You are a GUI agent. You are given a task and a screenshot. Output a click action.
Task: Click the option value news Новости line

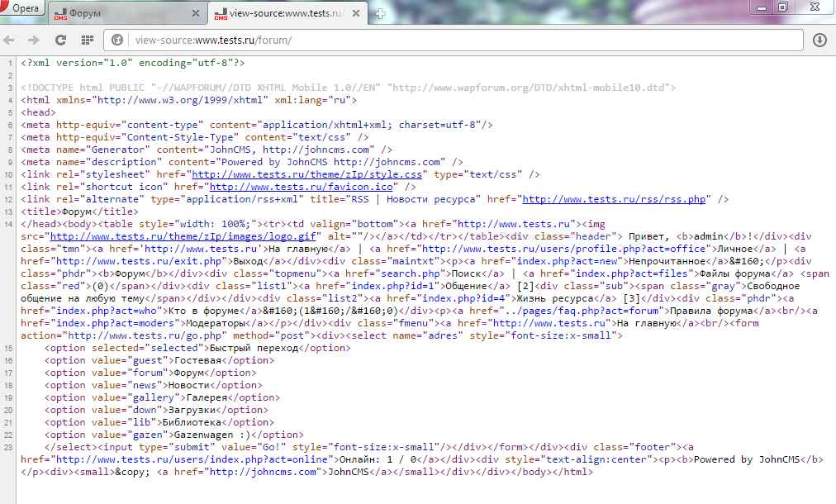[x=154, y=385]
